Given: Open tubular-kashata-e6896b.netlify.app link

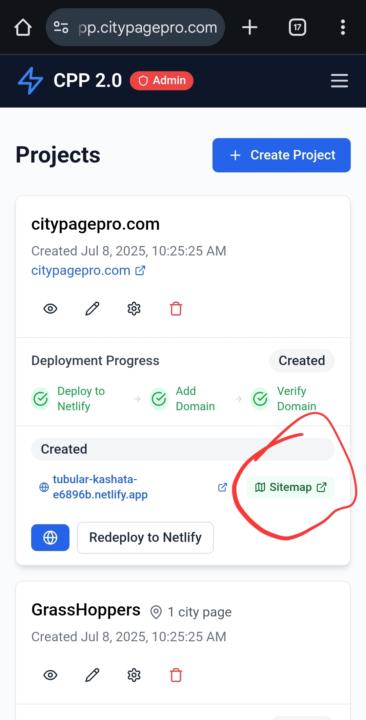Looking at the screenshot, I should point(100,487).
